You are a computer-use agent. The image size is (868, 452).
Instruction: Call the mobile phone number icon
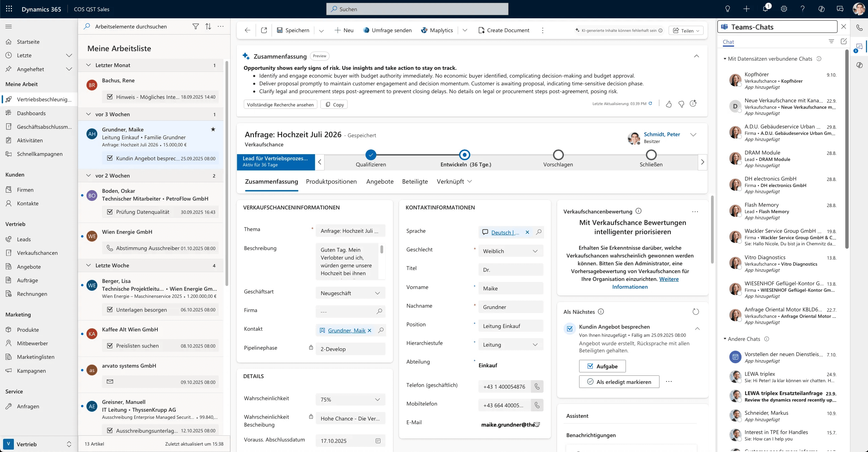(x=537, y=405)
